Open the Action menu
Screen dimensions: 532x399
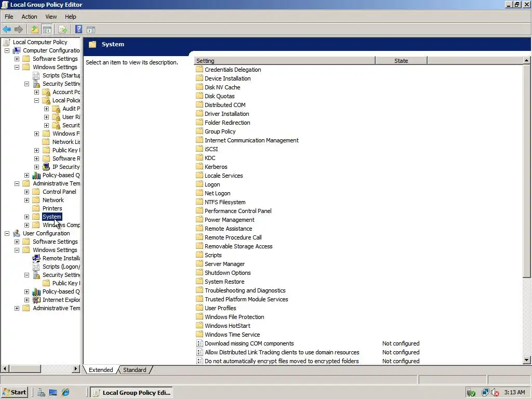tap(29, 17)
